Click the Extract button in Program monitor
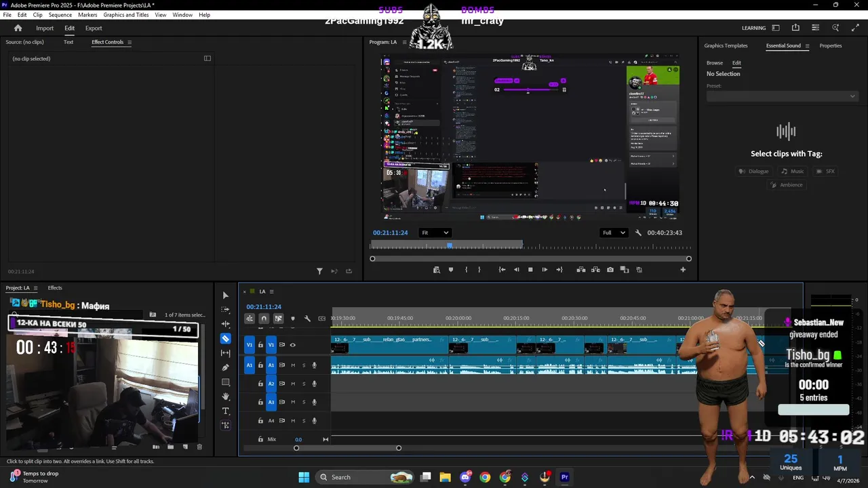 (595, 270)
